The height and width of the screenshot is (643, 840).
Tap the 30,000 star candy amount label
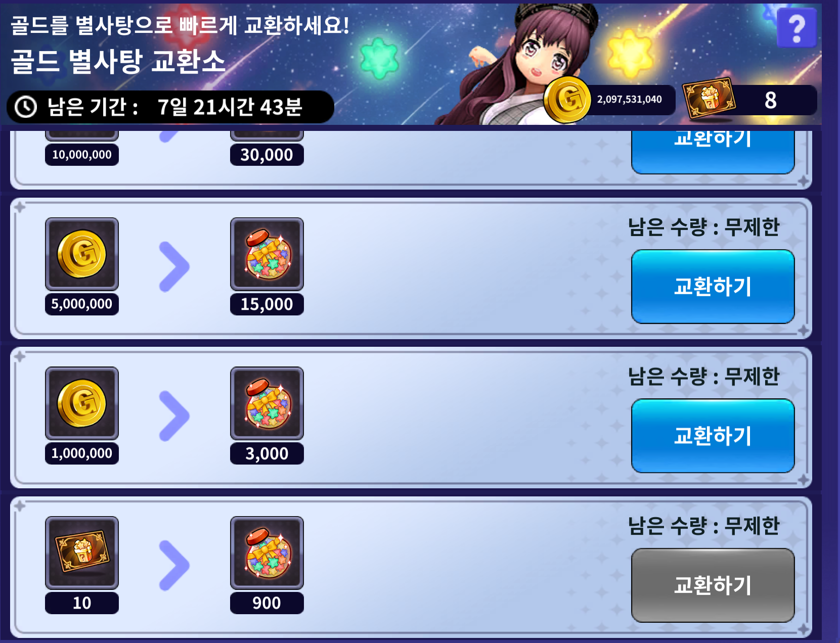(267, 155)
